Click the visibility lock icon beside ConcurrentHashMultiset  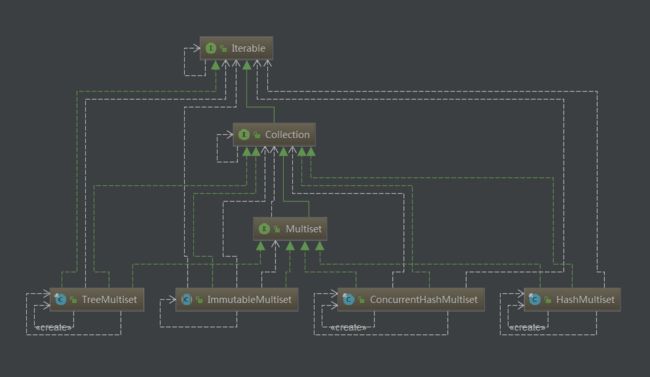361,299
